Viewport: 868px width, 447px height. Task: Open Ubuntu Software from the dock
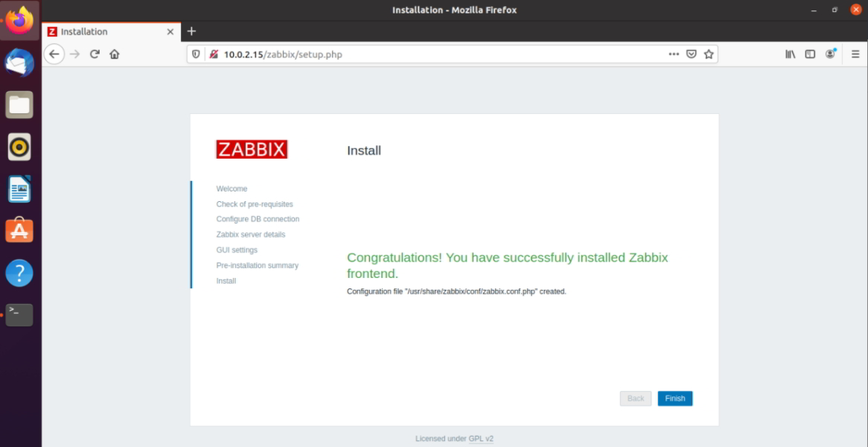19,229
